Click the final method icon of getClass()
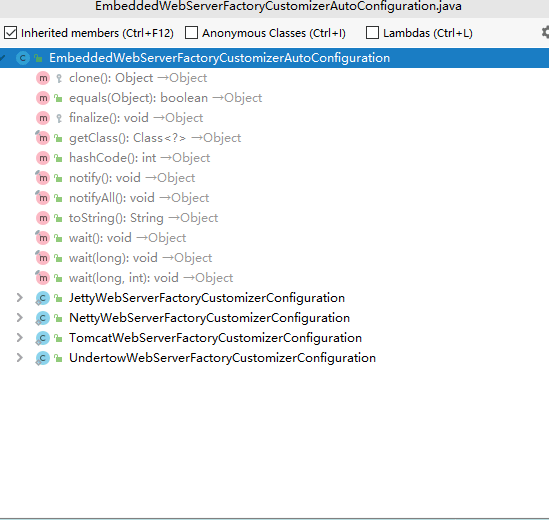Viewport: 549px width, 520px height. [43, 138]
